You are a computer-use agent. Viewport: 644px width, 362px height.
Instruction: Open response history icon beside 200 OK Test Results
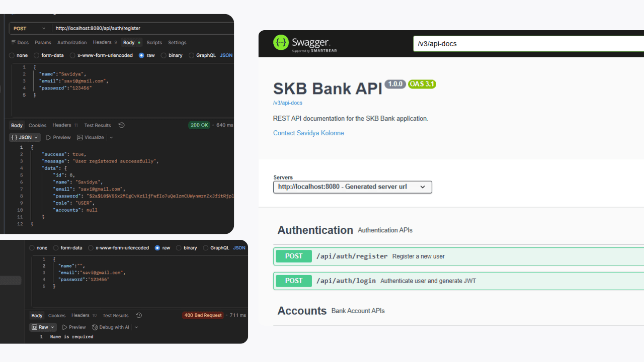point(121,125)
